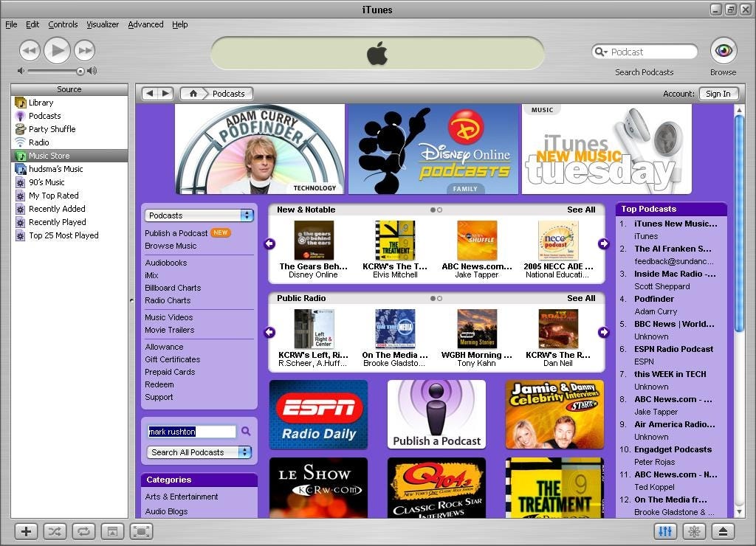
Task: Click the full-screen visualizer size button
Action: (141, 531)
